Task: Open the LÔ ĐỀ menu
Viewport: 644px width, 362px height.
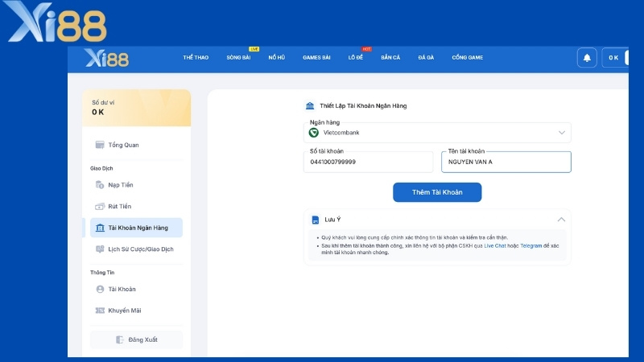Action: pos(356,57)
